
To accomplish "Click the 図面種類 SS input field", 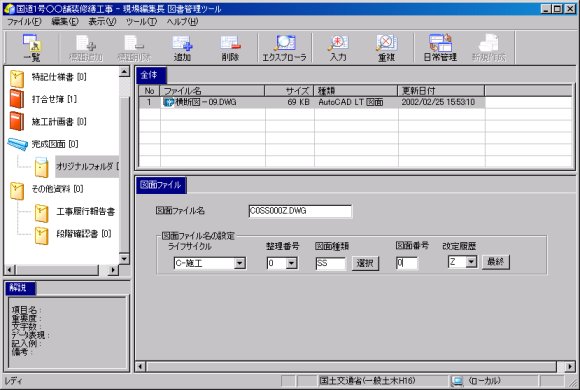I will (x=331, y=263).
